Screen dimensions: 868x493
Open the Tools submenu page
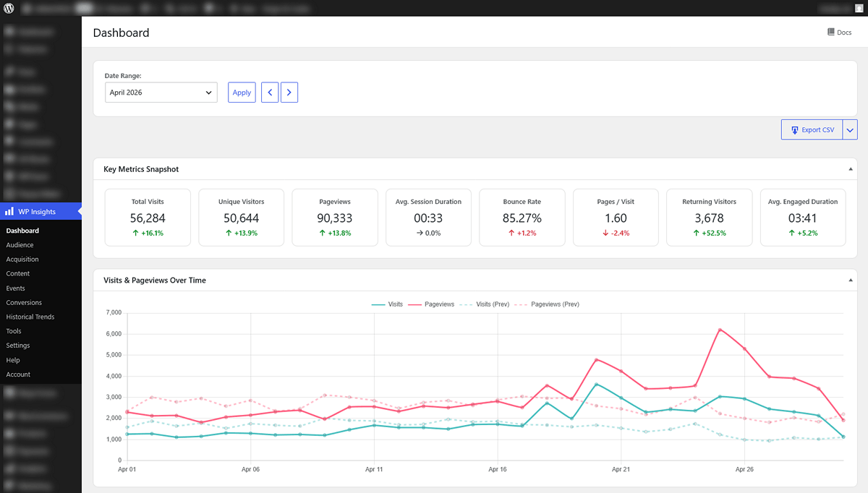pyautogui.click(x=14, y=331)
